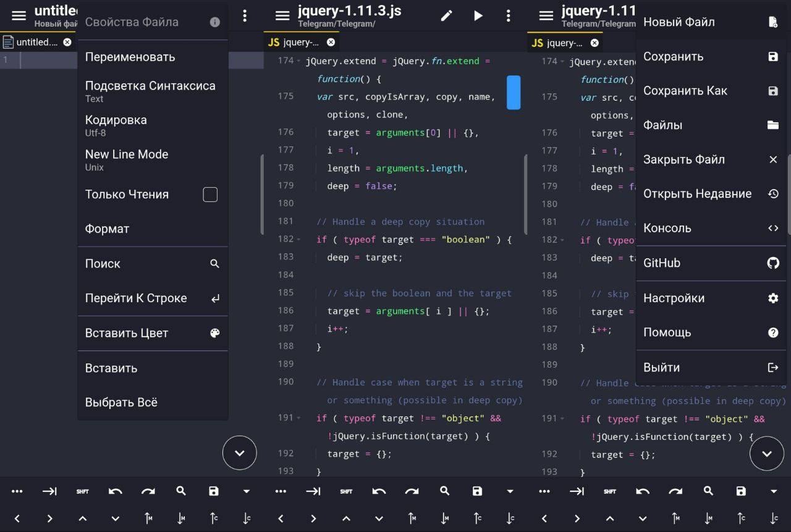Select Сохранить Как in the main menu

(x=711, y=91)
